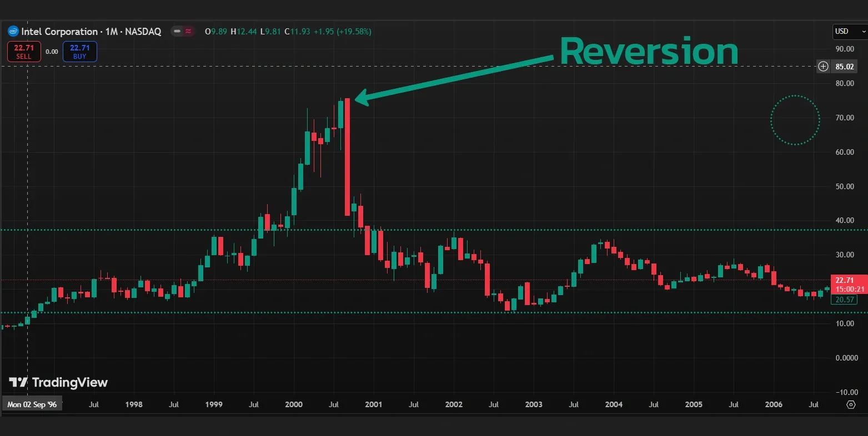868x436 pixels.
Task: Click the high value H12.44
Action: click(244, 32)
